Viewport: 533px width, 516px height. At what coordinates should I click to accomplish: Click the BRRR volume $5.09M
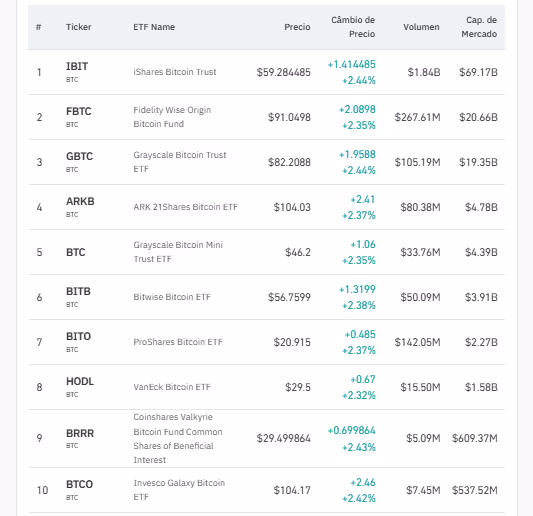(423, 438)
